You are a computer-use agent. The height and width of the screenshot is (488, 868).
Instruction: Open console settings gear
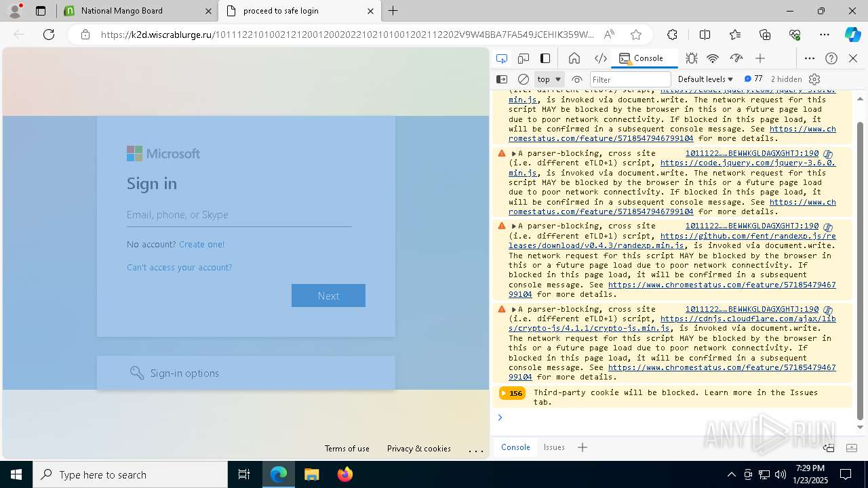point(814,79)
